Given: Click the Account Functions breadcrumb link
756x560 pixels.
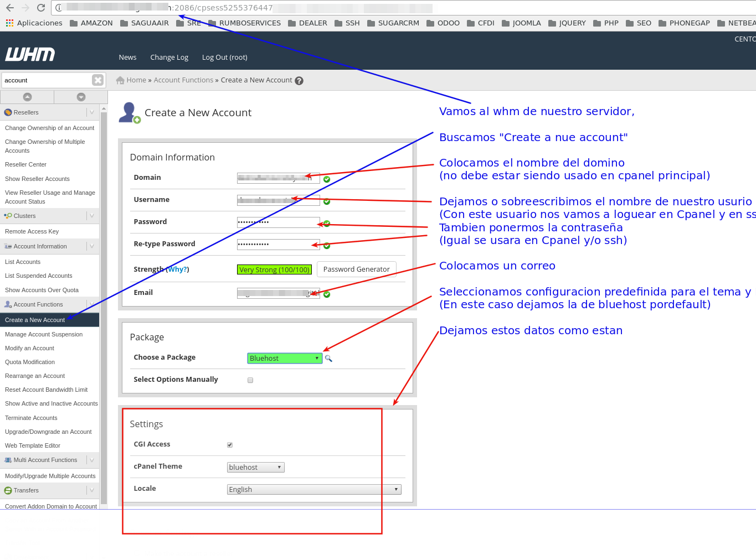Looking at the screenshot, I should pos(183,80).
